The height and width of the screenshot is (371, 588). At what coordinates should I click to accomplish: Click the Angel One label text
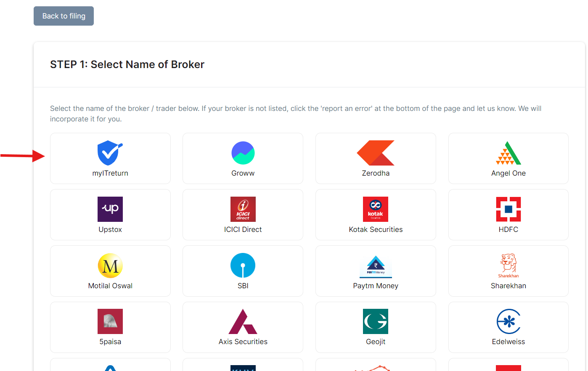tap(509, 173)
